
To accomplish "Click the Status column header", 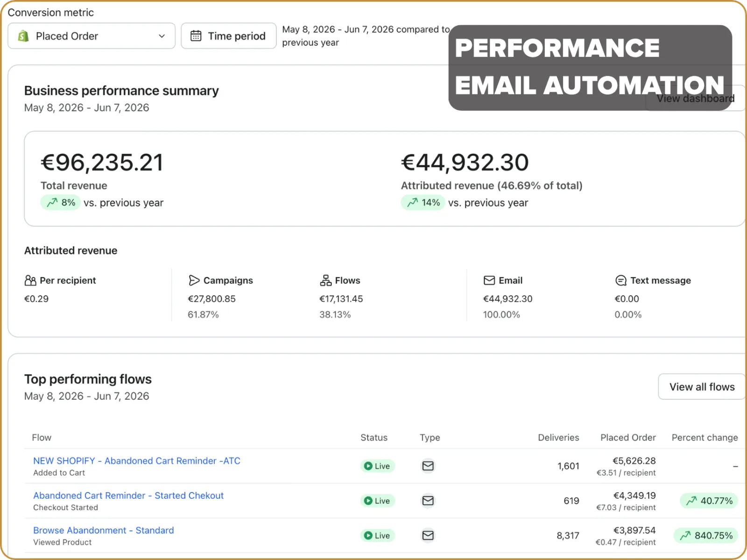I will click(374, 438).
